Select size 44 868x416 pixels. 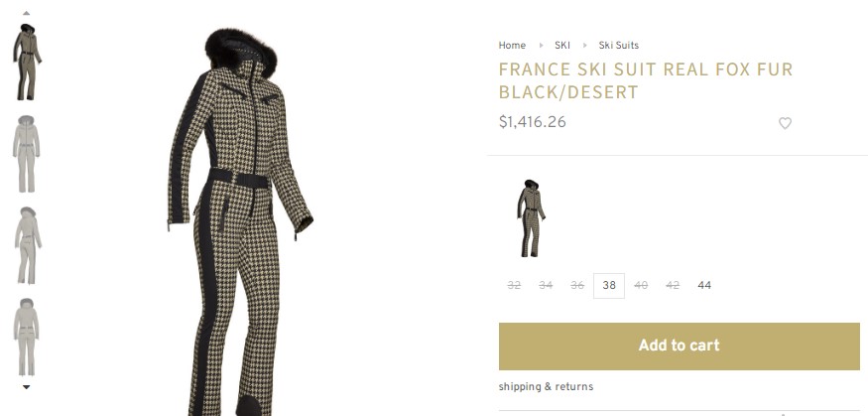(x=704, y=285)
